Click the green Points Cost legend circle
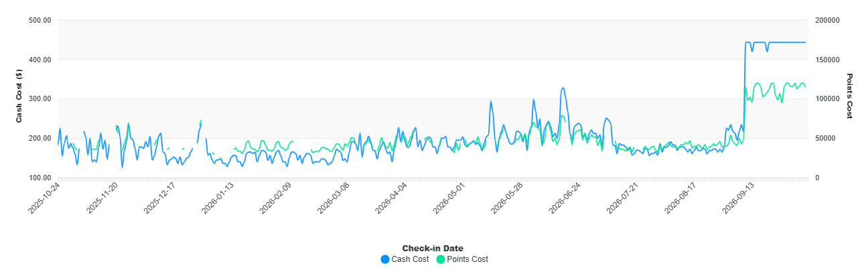The image size is (868, 268). [x=441, y=259]
